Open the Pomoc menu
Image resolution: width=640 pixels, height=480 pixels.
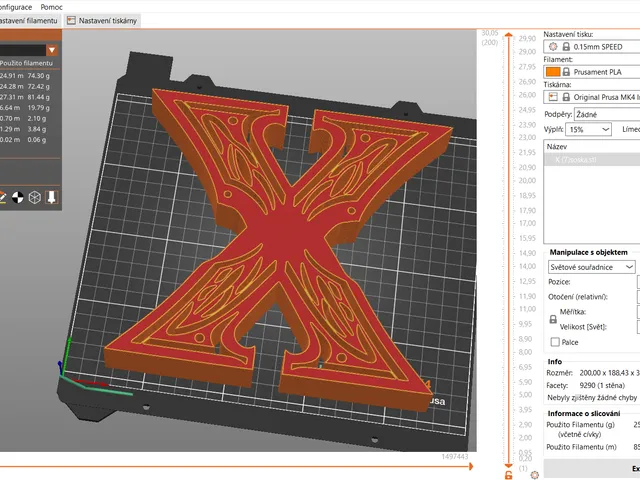[x=51, y=7]
